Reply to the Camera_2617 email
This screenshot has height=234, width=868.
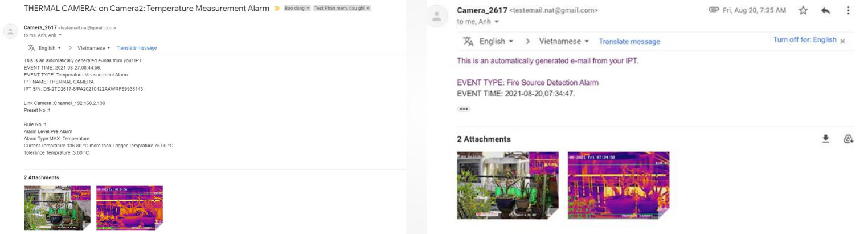coord(826,10)
